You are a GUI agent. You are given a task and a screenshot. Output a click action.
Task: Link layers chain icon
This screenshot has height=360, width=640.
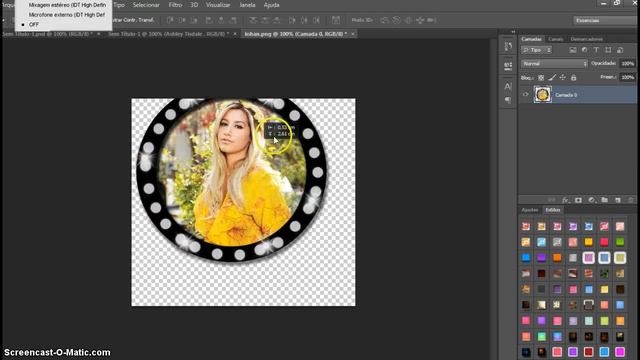551,200
